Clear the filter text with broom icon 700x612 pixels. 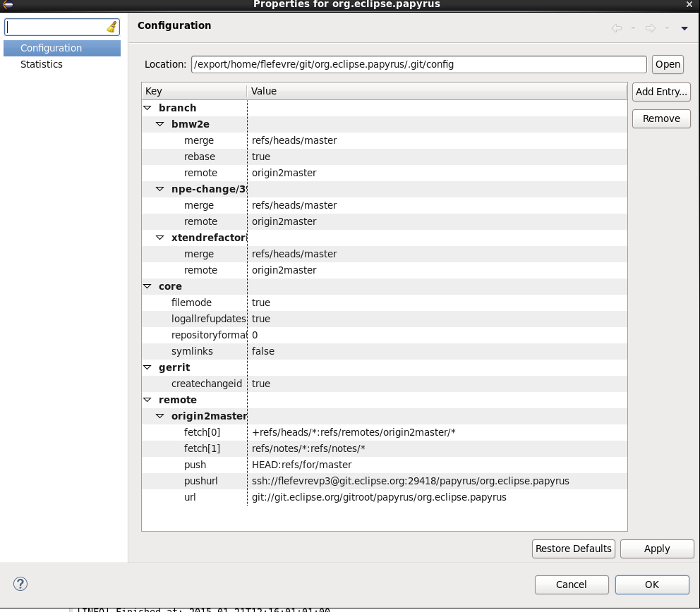click(x=111, y=27)
